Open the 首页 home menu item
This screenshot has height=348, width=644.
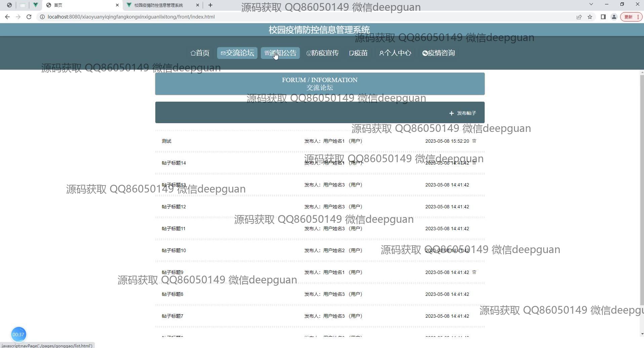[x=200, y=53]
